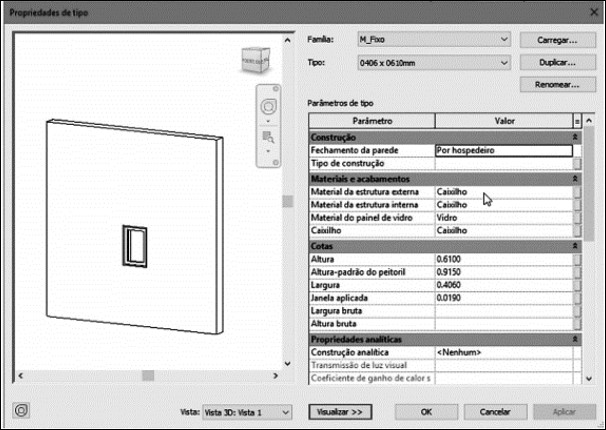Click the Duplicar button

550,62
